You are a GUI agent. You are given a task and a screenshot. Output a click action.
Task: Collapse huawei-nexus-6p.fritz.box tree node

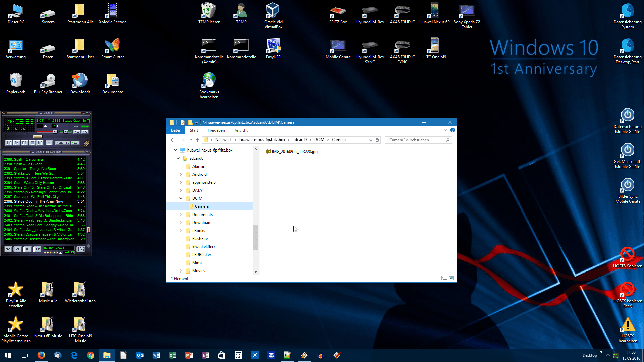[175, 150]
